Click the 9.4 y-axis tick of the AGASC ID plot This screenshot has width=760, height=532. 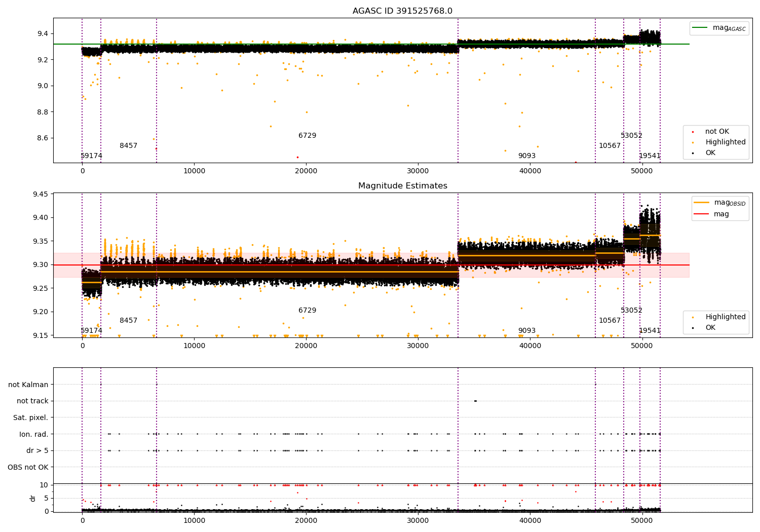pos(43,34)
